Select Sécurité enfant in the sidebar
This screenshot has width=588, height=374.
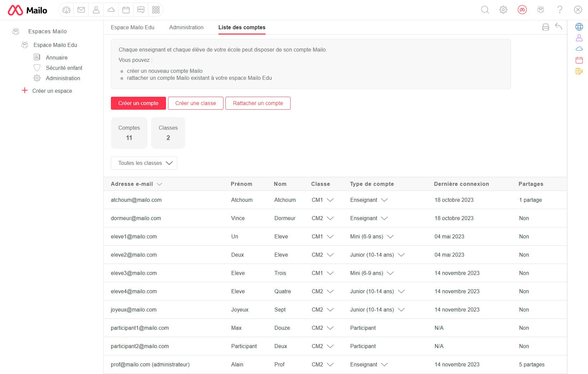click(64, 68)
